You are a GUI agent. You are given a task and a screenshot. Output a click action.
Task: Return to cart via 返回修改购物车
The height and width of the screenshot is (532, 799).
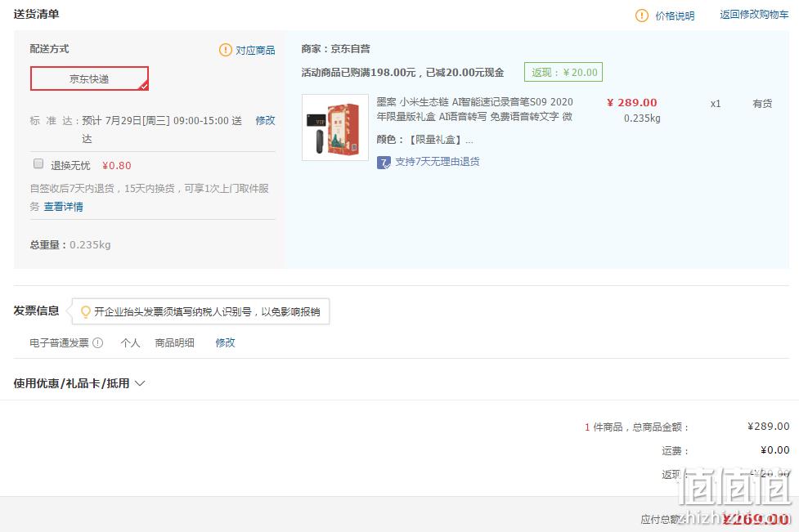(x=754, y=15)
